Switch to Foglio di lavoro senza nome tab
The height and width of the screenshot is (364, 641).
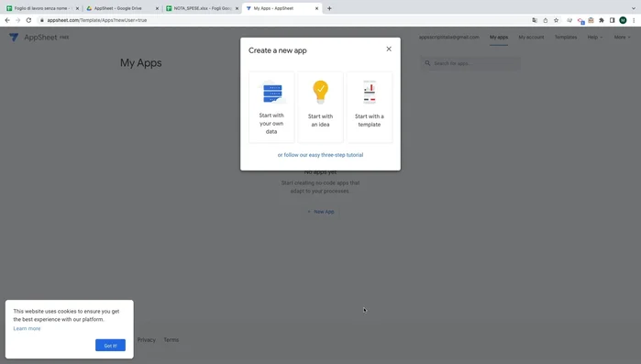41,8
